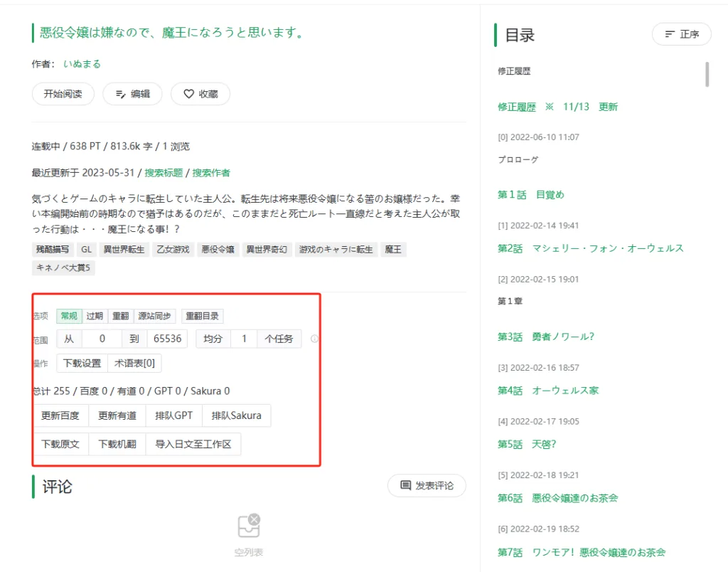
Task: Select the 重翻 translation option
Action: click(x=120, y=316)
